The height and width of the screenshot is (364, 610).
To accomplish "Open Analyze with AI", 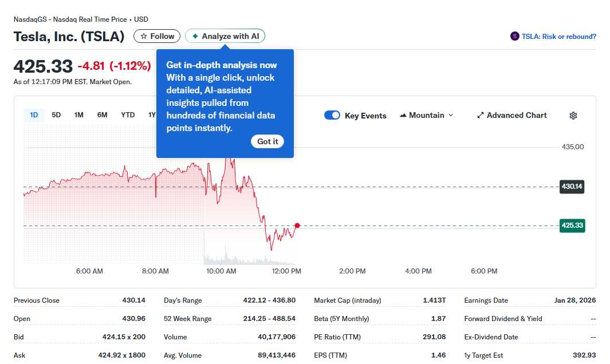I will click(x=225, y=35).
